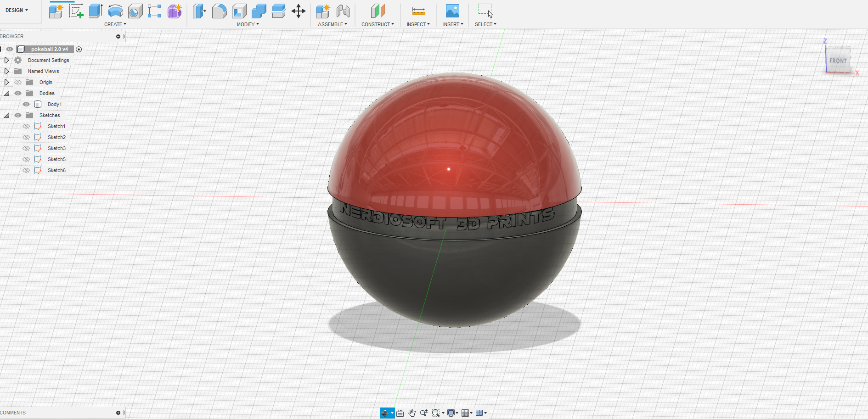Click the Joint tool in Assemble
The image size is (868, 419).
click(x=343, y=11)
